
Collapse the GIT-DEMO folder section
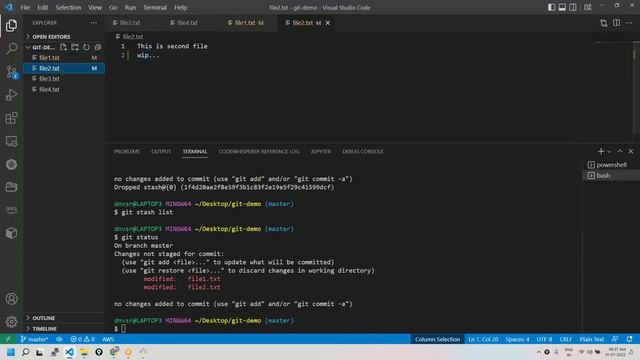coord(40,47)
